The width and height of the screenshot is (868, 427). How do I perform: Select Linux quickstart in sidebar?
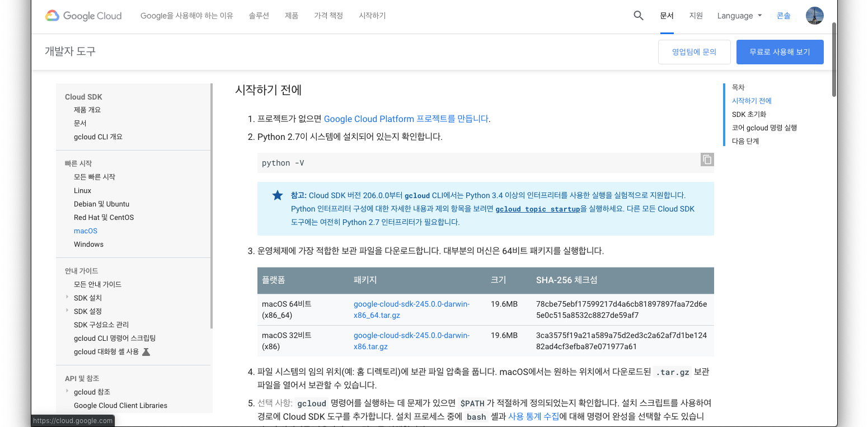pos(82,190)
